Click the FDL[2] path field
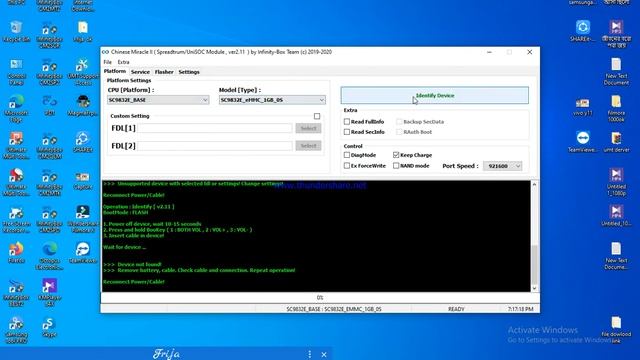Viewport: 640px width, 360px height. (215, 146)
